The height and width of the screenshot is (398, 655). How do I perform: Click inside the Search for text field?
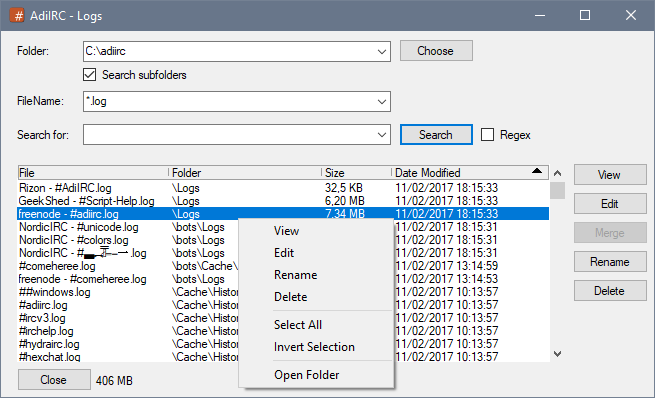tap(229, 134)
